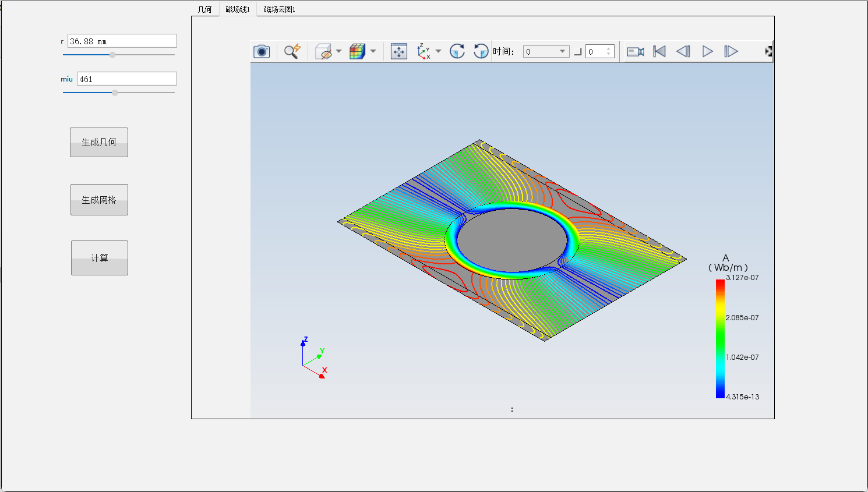Open the 时间 time combo box
The width and height of the screenshot is (868, 492).
click(x=546, y=52)
